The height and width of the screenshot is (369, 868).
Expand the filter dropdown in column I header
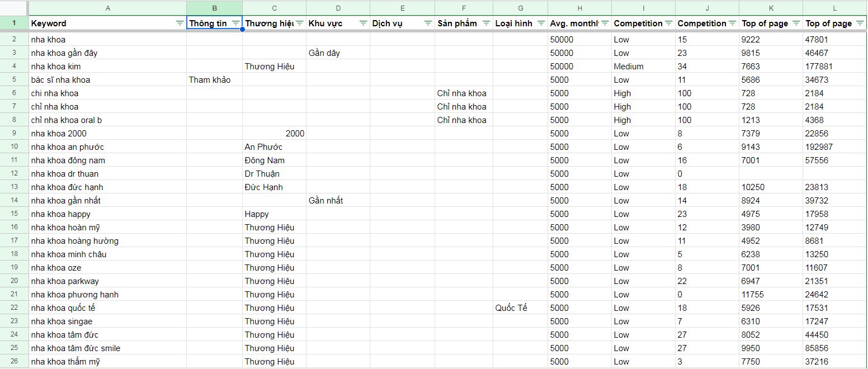click(x=668, y=23)
